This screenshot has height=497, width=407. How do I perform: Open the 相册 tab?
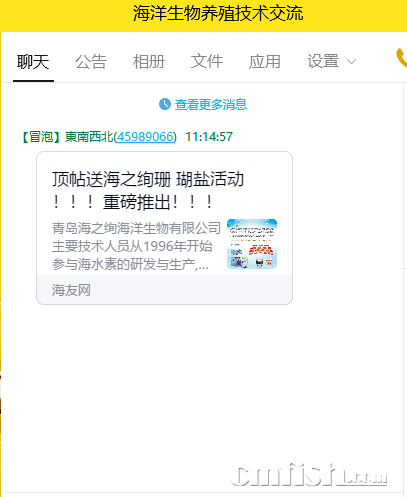tap(149, 62)
